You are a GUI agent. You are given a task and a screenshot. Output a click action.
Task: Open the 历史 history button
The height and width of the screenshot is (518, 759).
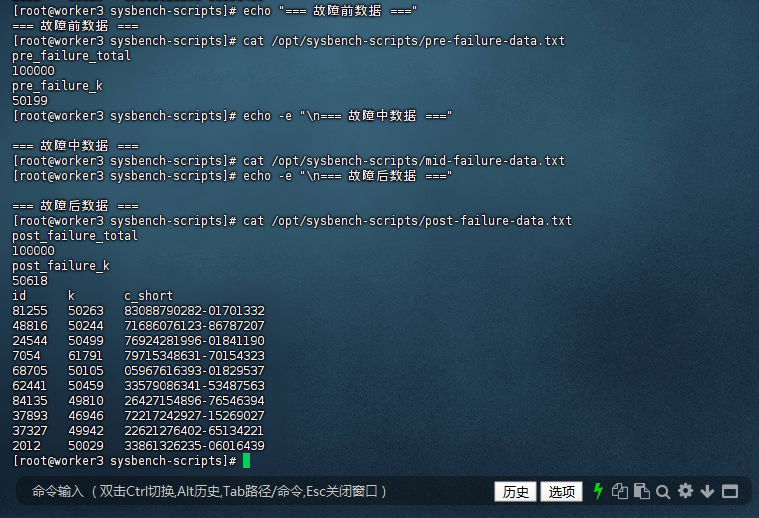(516, 492)
